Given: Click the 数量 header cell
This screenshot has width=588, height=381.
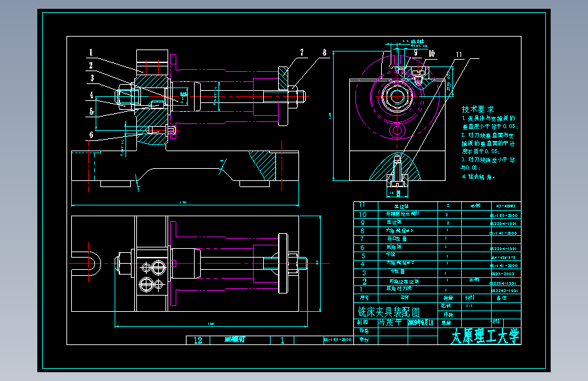Looking at the screenshot, I should pos(448,298).
